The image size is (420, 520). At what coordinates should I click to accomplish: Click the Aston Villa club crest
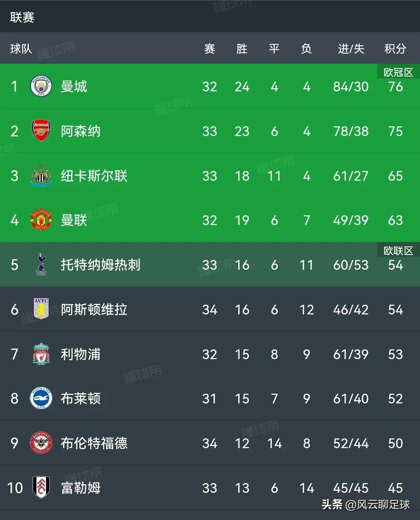[41, 309]
